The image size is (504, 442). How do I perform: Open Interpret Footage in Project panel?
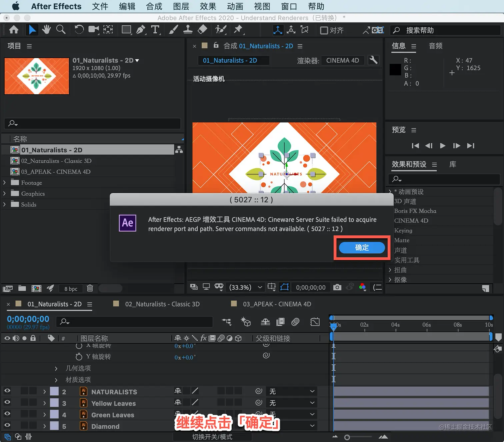point(8,288)
